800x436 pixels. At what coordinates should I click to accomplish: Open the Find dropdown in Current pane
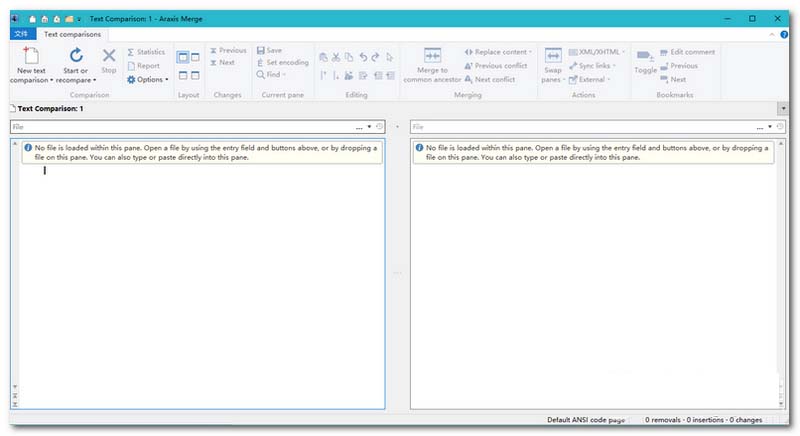click(271, 74)
